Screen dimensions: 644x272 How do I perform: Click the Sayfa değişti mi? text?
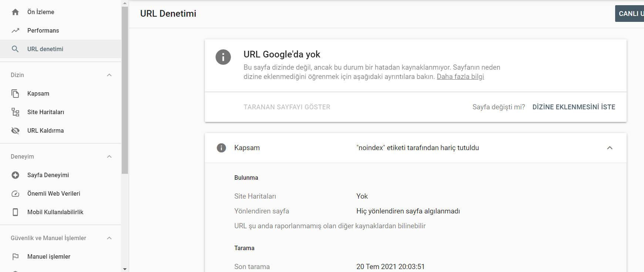click(499, 107)
